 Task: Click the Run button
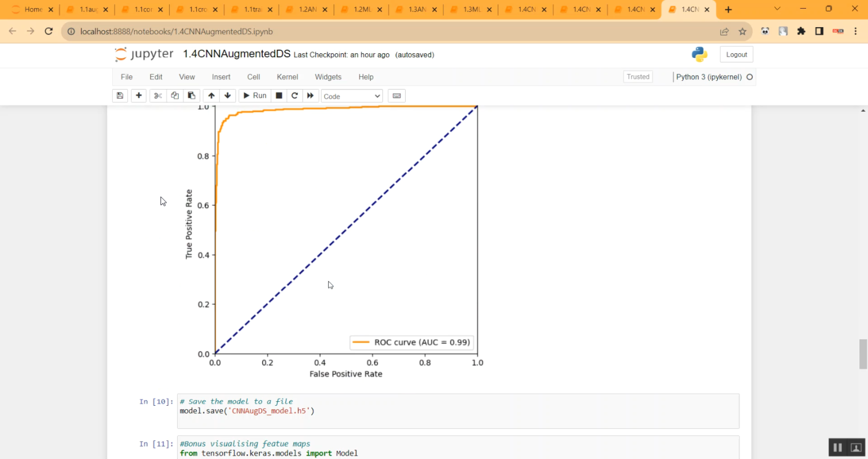(254, 96)
